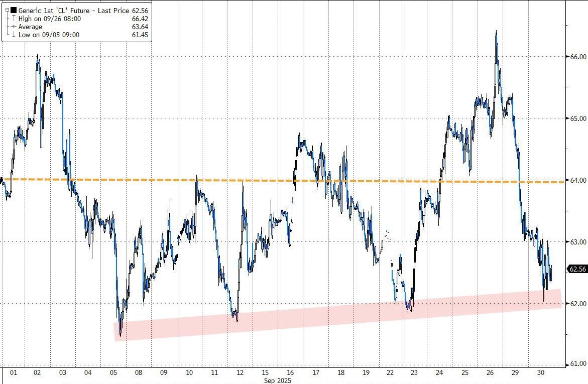Select date 04 on the time axis
This screenshot has height=384, width=588.
(88, 373)
